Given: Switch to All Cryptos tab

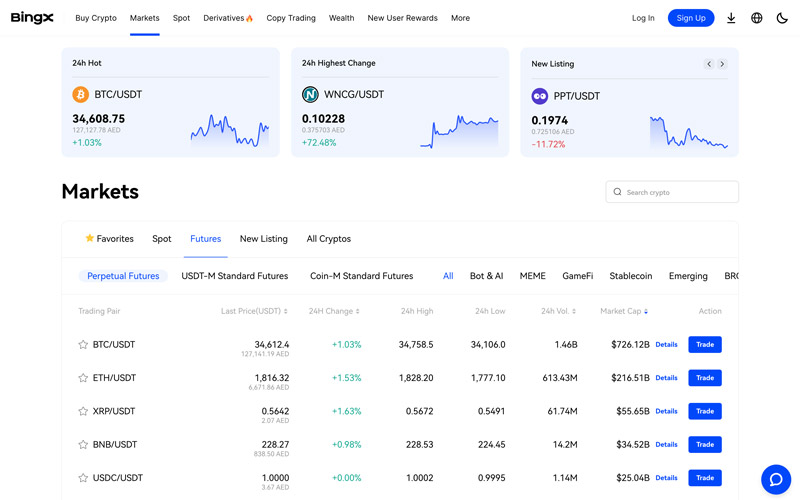Looking at the screenshot, I should tap(329, 239).
